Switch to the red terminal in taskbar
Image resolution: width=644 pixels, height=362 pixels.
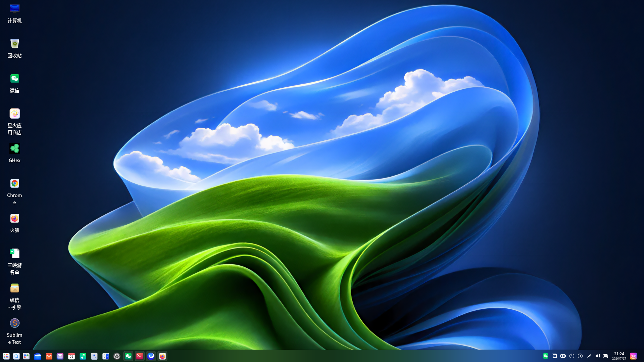coord(140,356)
